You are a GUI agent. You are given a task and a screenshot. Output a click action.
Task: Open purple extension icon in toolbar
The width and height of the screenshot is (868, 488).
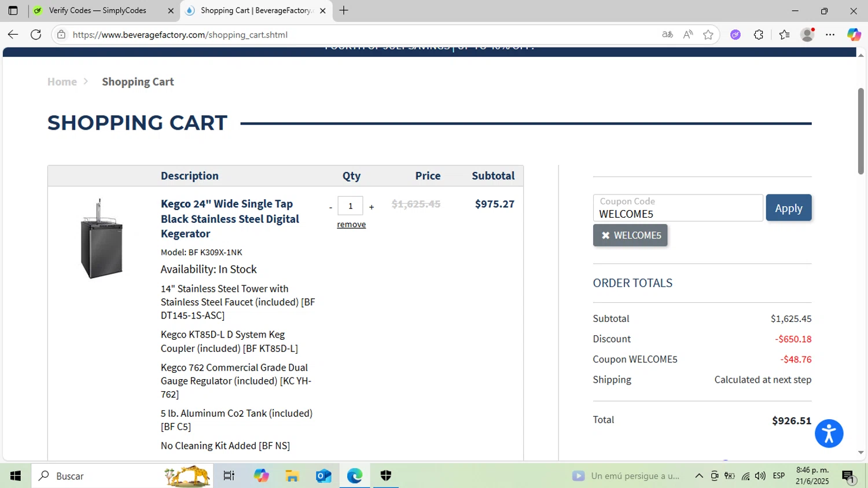point(735,35)
